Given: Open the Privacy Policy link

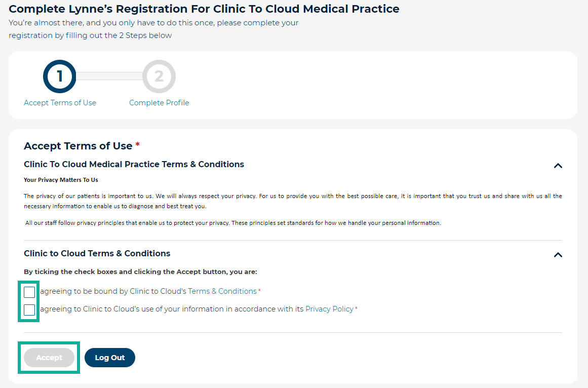Looking at the screenshot, I should point(329,309).
